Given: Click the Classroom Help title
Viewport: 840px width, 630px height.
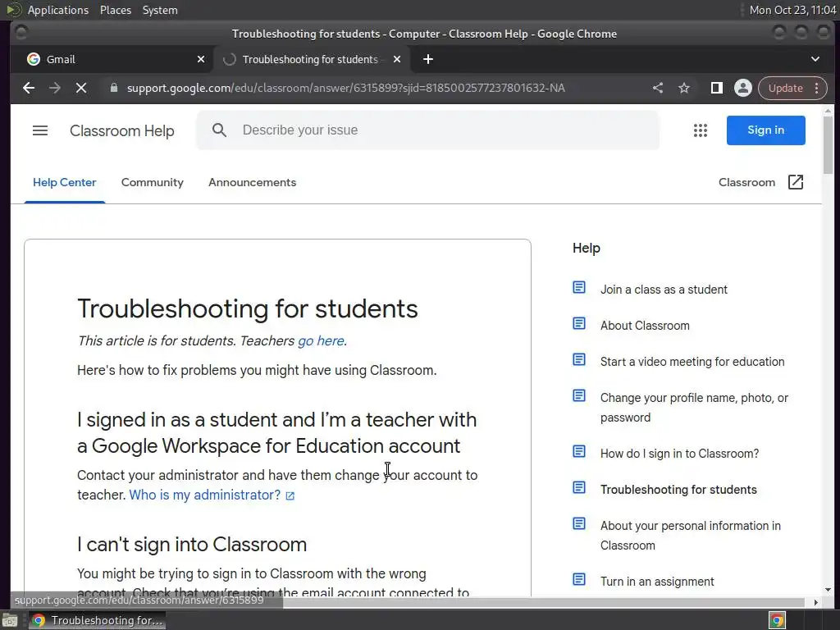Looking at the screenshot, I should 122,130.
